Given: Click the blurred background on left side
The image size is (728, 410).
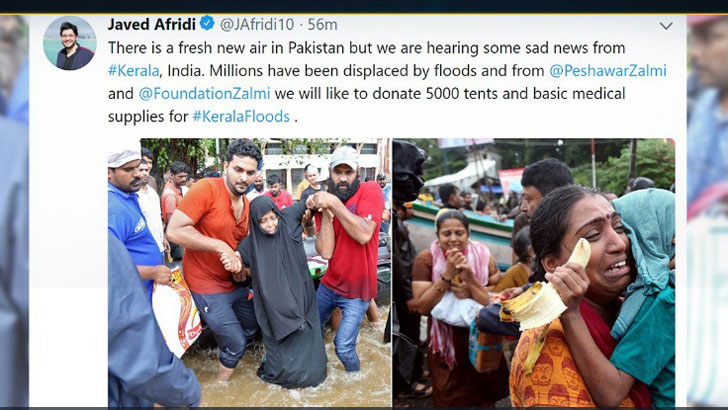Looking at the screenshot, I should (14, 211).
